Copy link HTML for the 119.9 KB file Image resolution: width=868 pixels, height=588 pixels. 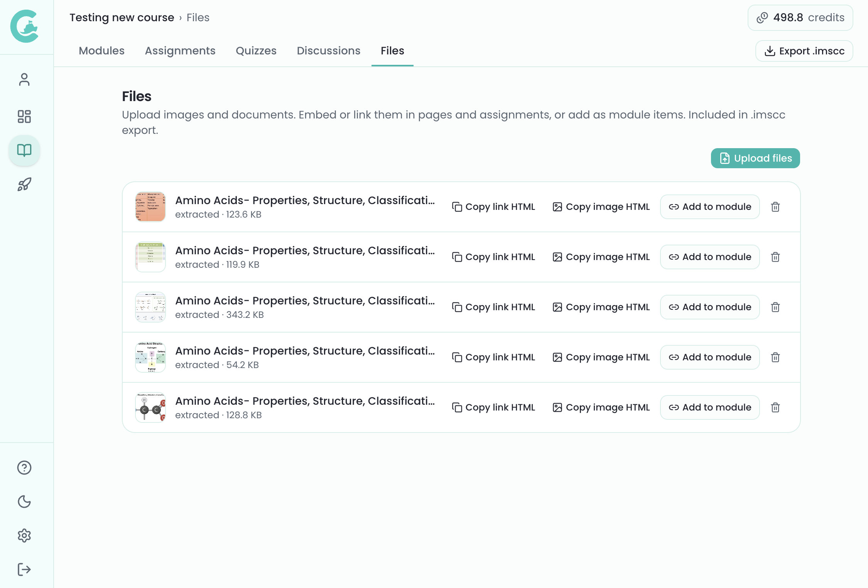click(x=493, y=257)
